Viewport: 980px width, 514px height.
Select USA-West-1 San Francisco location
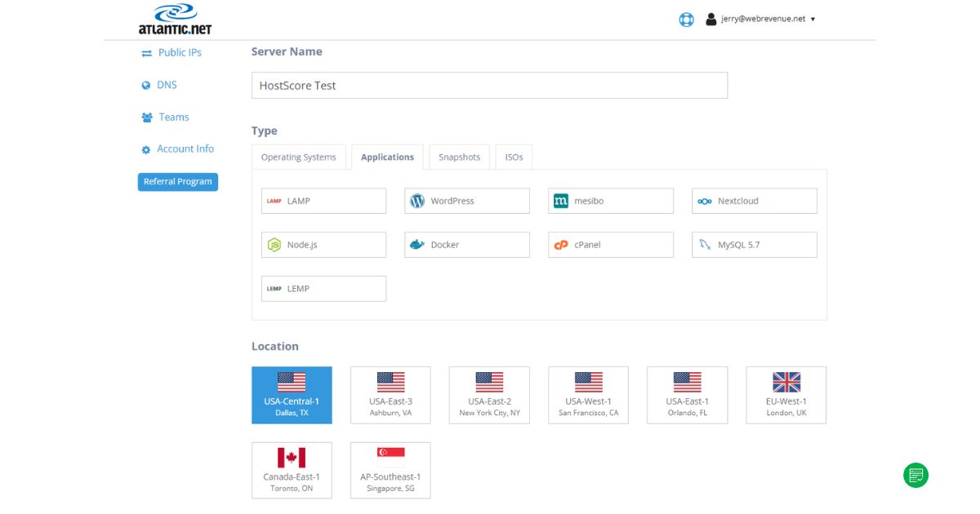tap(588, 395)
